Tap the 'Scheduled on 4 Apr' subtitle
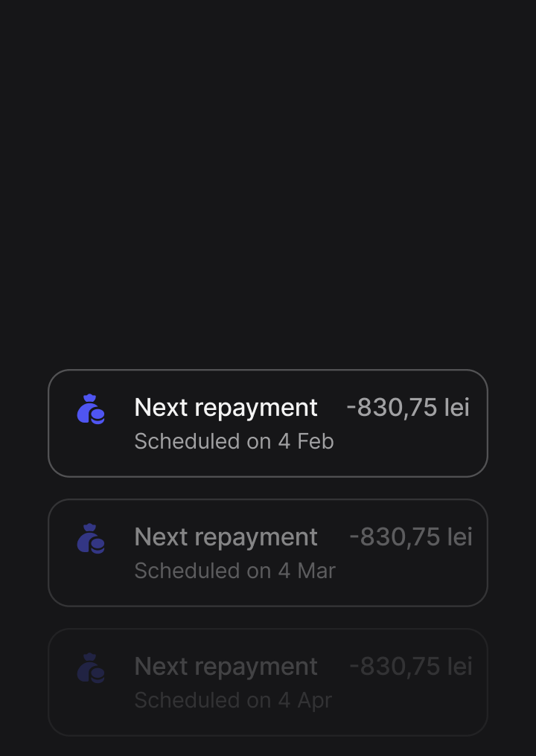The width and height of the screenshot is (536, 756). (x=233, y=700)
